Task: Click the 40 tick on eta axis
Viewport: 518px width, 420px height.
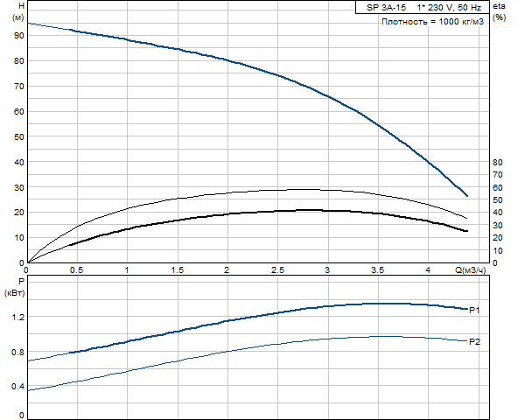Action: pos(498,213)
